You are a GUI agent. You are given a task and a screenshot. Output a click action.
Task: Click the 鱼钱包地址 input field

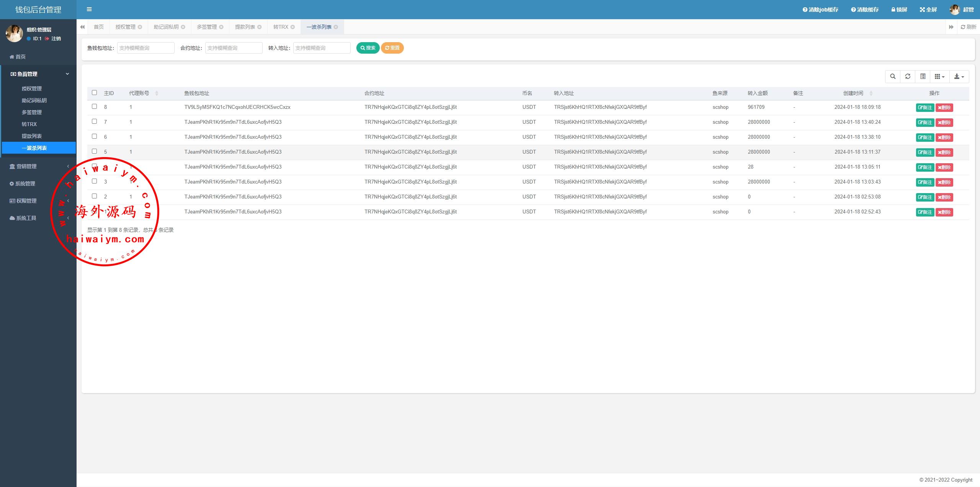145,48
